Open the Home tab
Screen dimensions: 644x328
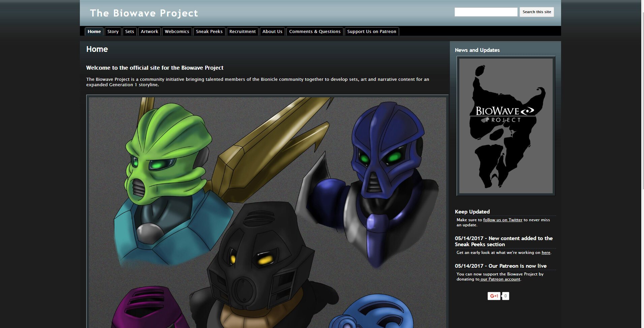pyautogui.click(x=94, y=31)
